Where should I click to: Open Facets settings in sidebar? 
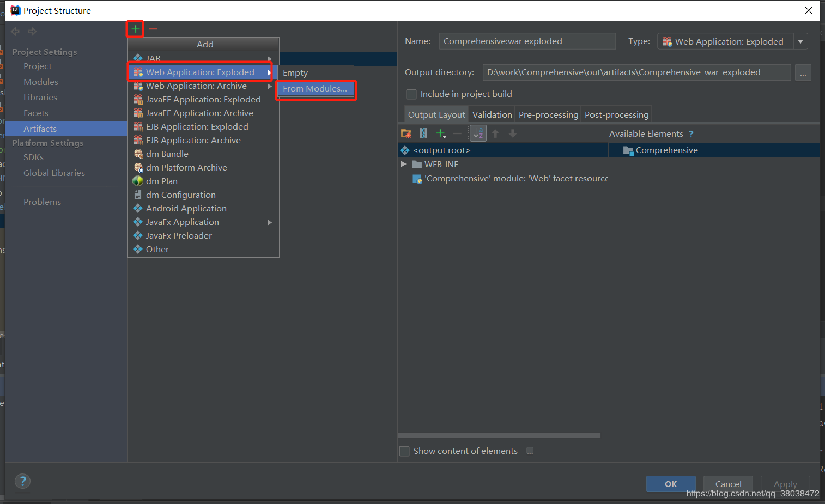click(x=36, y=113)
